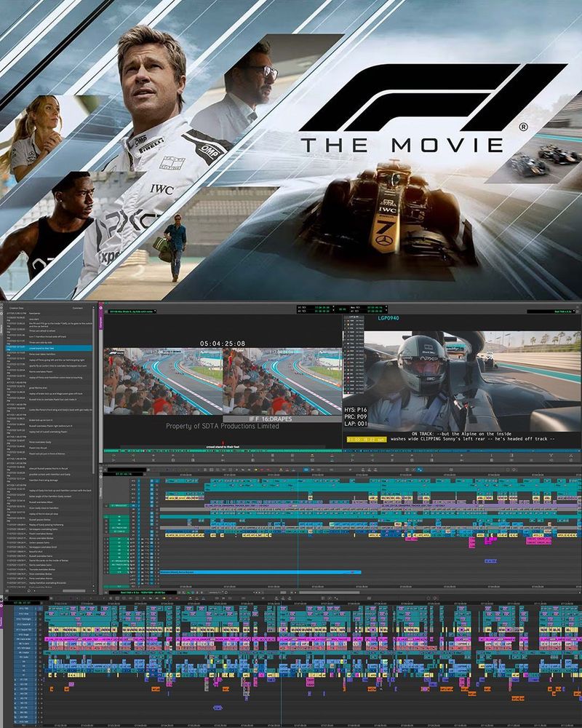Click the comment bubble icon below markers list
Screen dimensions: 582x728
click(x=29, y=591)
